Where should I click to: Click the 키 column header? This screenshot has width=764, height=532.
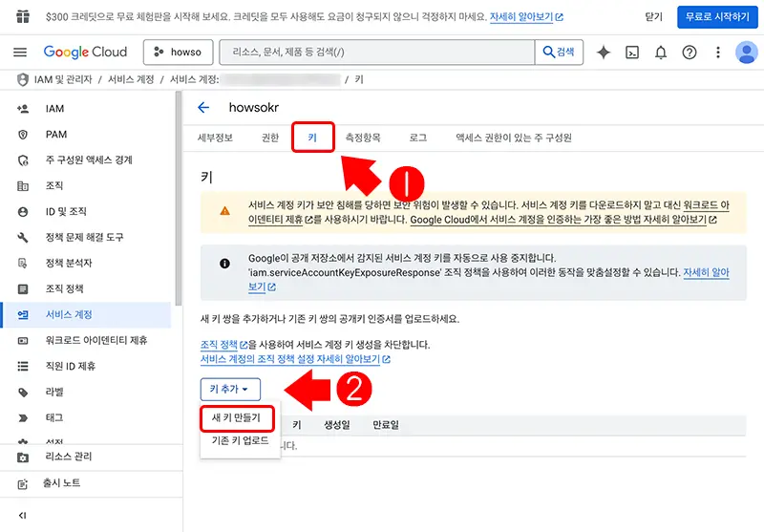(x=297, y=425)
